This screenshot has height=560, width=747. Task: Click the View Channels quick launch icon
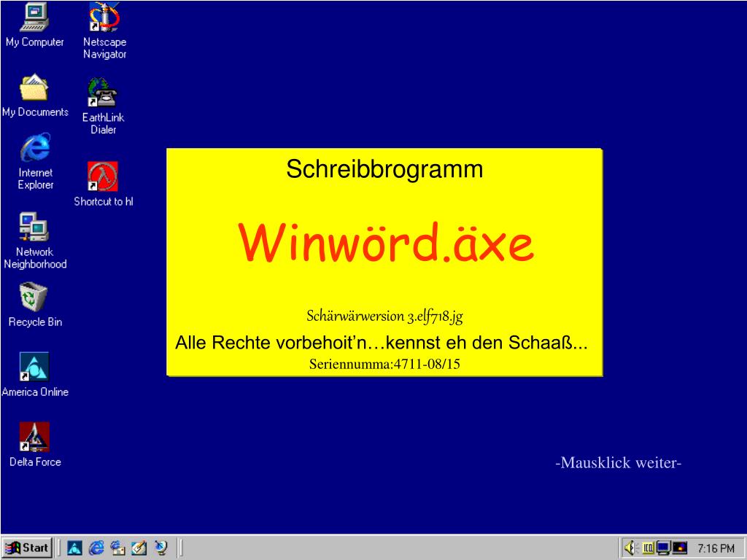tap(161, 548)
